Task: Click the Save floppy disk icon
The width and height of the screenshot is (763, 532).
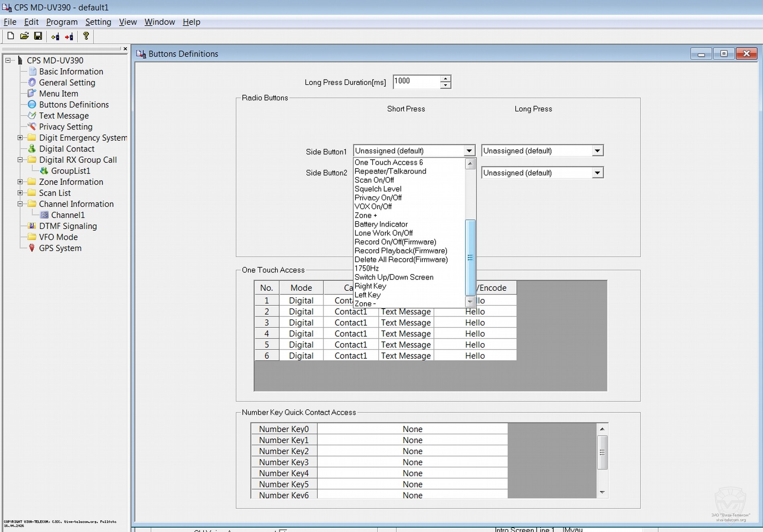Action: click(38, 36)
